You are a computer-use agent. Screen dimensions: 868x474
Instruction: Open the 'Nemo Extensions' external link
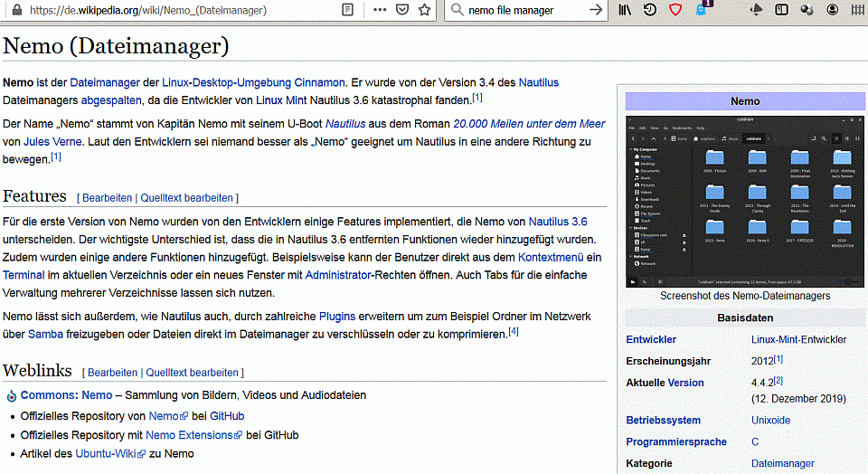193,435
